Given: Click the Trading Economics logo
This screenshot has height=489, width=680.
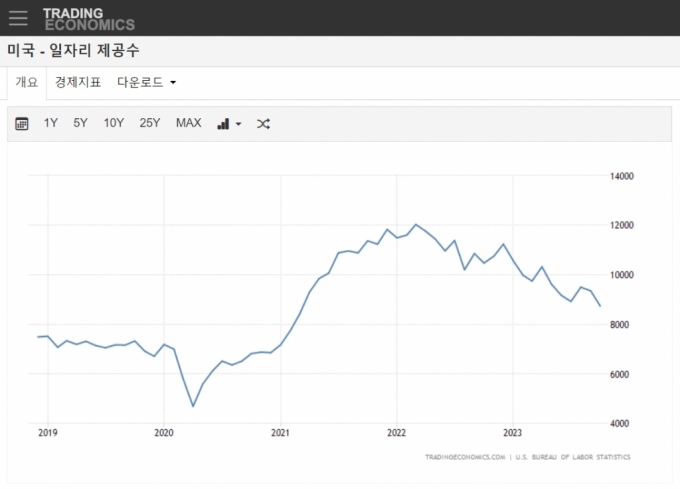Looking at the screenshot, I should coord(88,18).
